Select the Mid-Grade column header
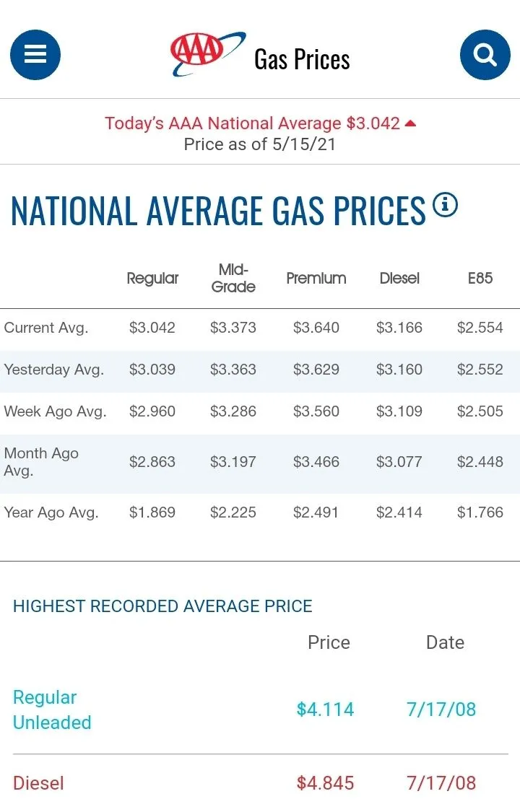The height and width of the screenshot is (812, 520). tap(233, 278)
